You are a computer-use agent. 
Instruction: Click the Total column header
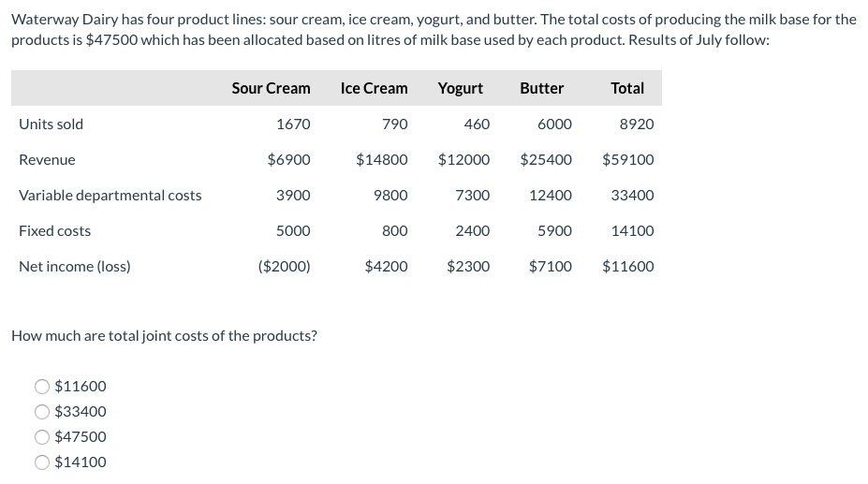tap(626, 88)
